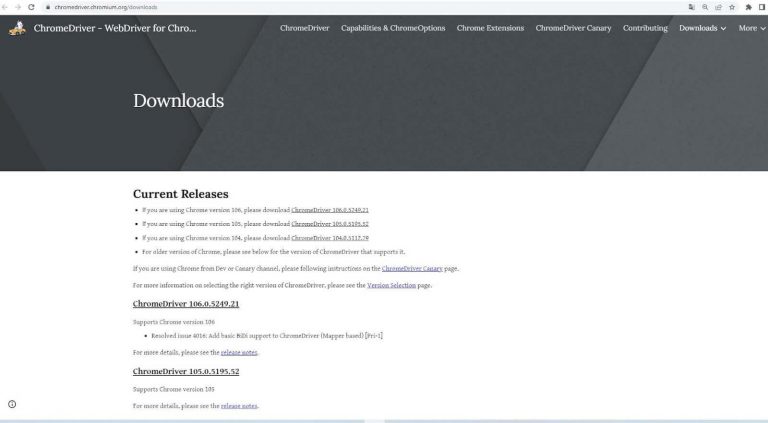Viewport: 768px width, 423px height.
Task: Open the browser extensions puzzle icon
Action: (x=748, y=7)
